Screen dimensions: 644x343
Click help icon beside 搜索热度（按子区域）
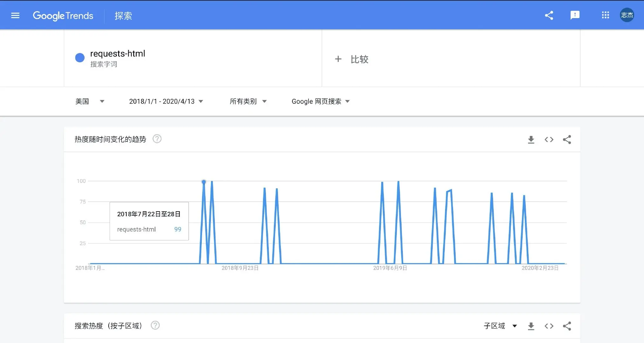[x=155, y=325]
